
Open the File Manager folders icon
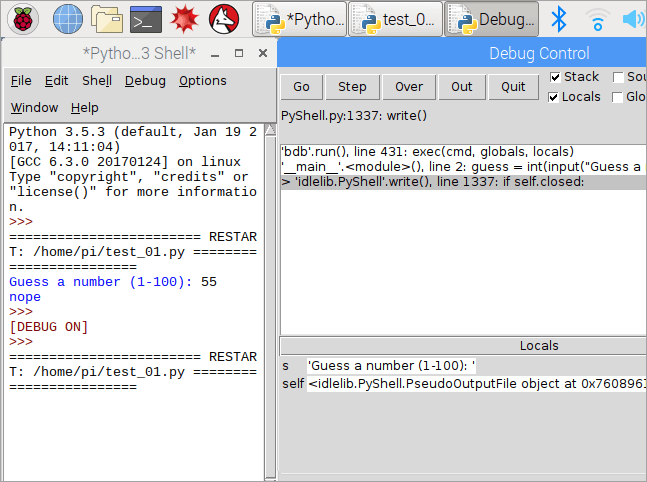pos(106,19)
